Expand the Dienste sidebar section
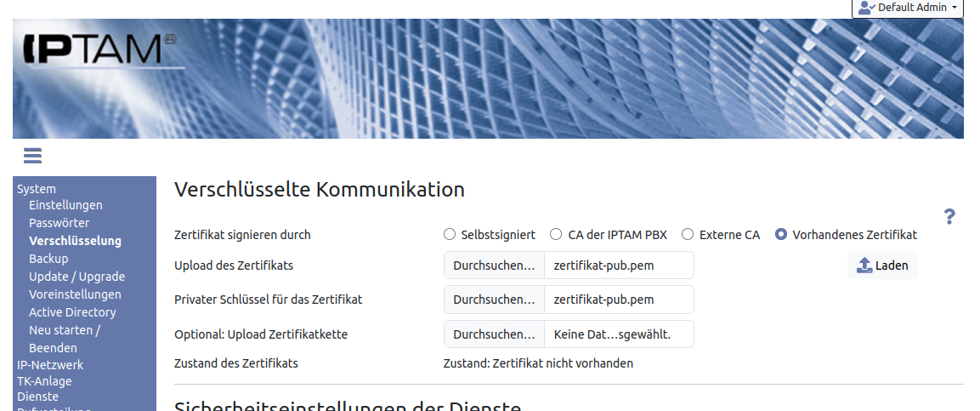 click(37, 397)
